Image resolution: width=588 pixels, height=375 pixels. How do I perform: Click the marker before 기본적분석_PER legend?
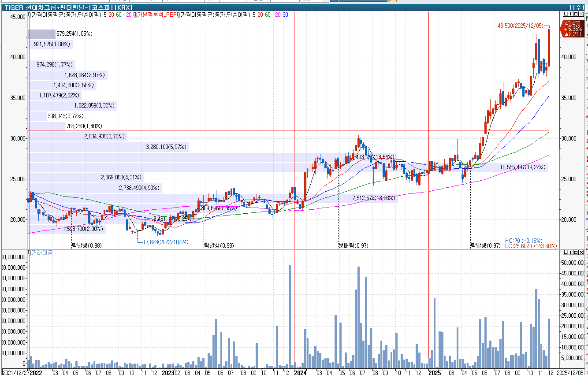[136, 15]
